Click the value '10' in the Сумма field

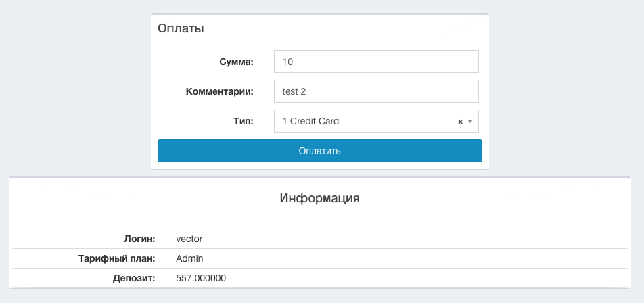tap(287, 62)
